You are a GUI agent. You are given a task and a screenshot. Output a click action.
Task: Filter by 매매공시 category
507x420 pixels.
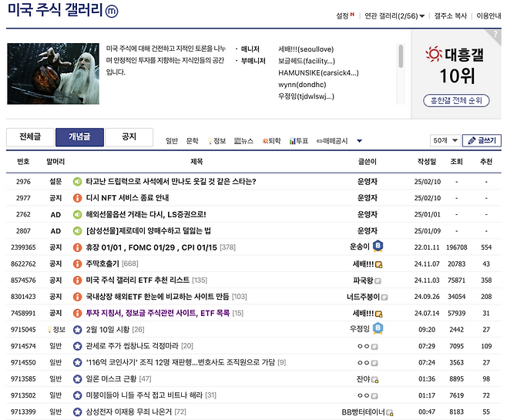pos(332,141)
